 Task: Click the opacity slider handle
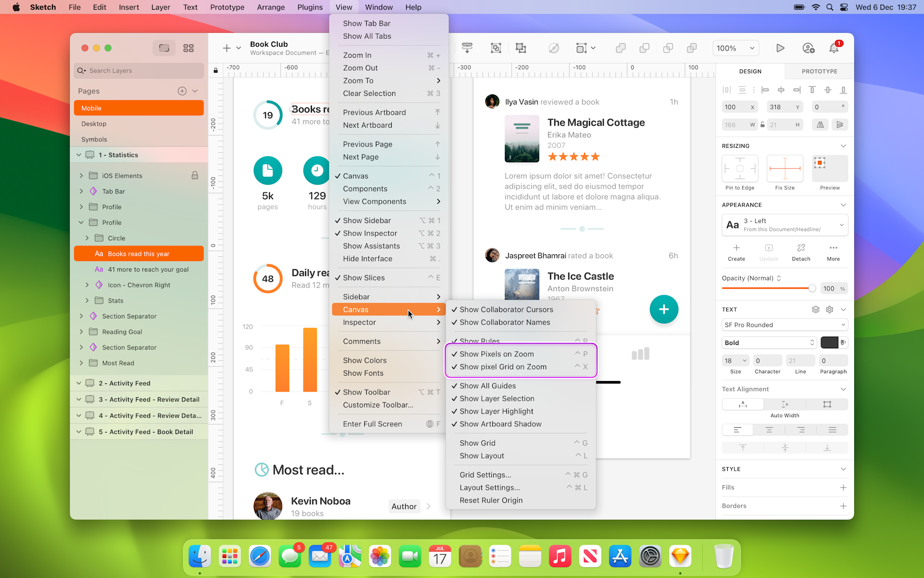click(812, 289)
